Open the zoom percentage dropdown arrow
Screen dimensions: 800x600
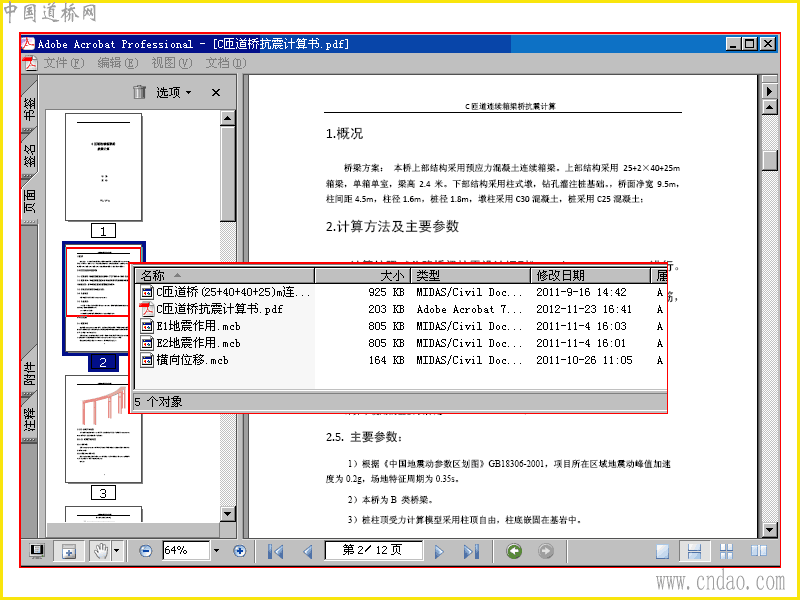(x=216, y=551)
